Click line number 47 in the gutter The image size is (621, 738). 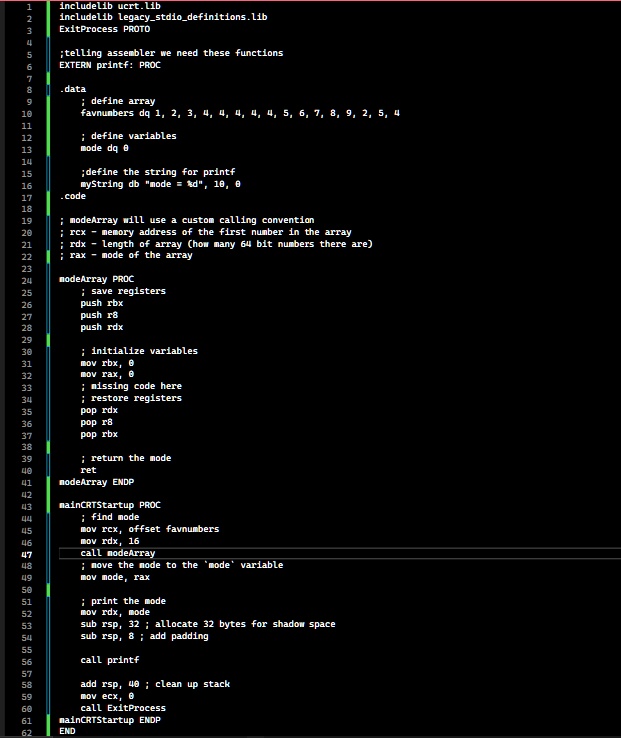pos(27,554)
